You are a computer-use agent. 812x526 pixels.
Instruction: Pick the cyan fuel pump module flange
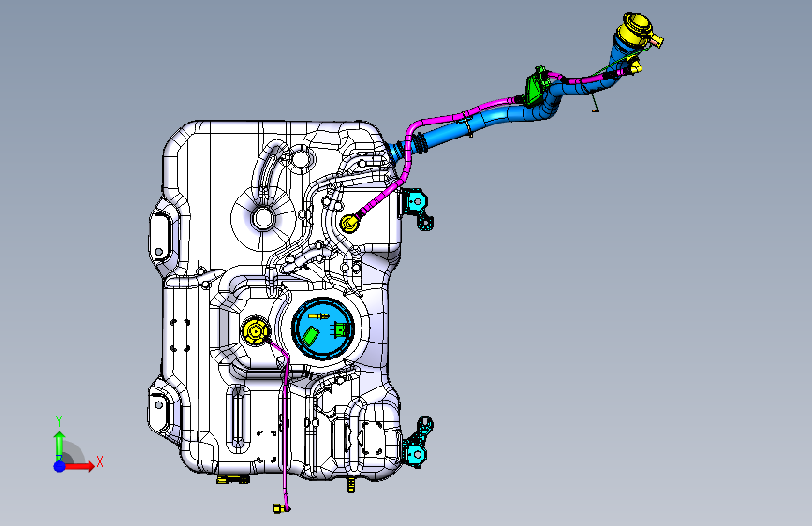(x=323, y=328)
